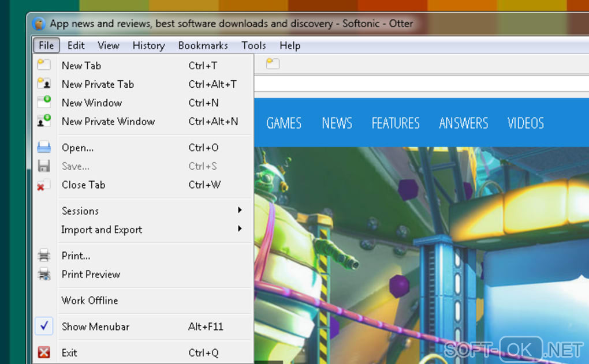This screenshot has height=364, width=589.
Task: Click the red Exit icon
Action: pyautogui.click(x=44, y=352)
